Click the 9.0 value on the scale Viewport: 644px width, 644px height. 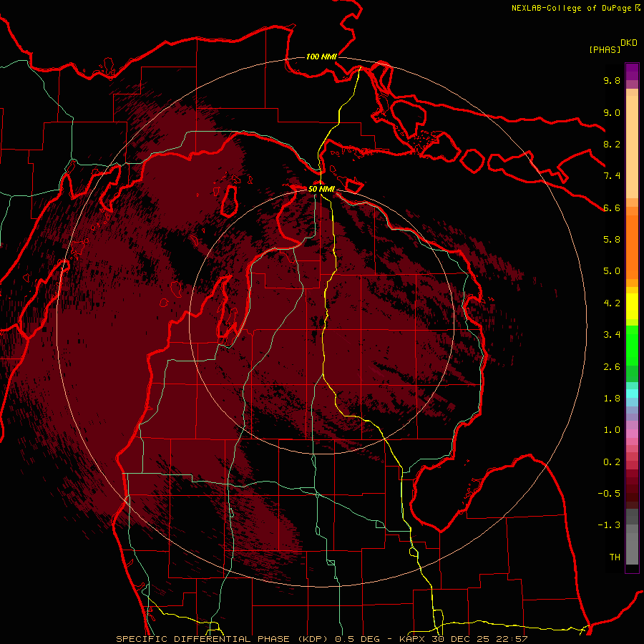pyautogui.click(x=612, y=112)
